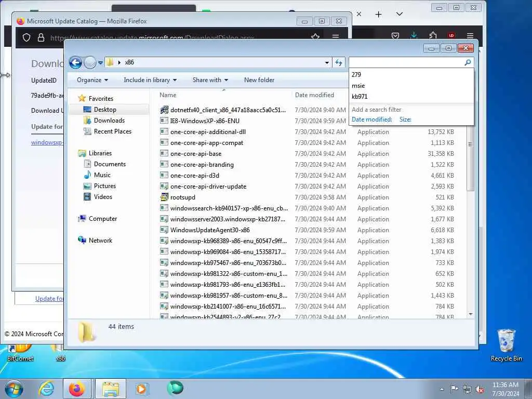Screen dimensions: 532x399
Task: Launch Internet Explorer from the taskbar
Action: tap(46, 389)
